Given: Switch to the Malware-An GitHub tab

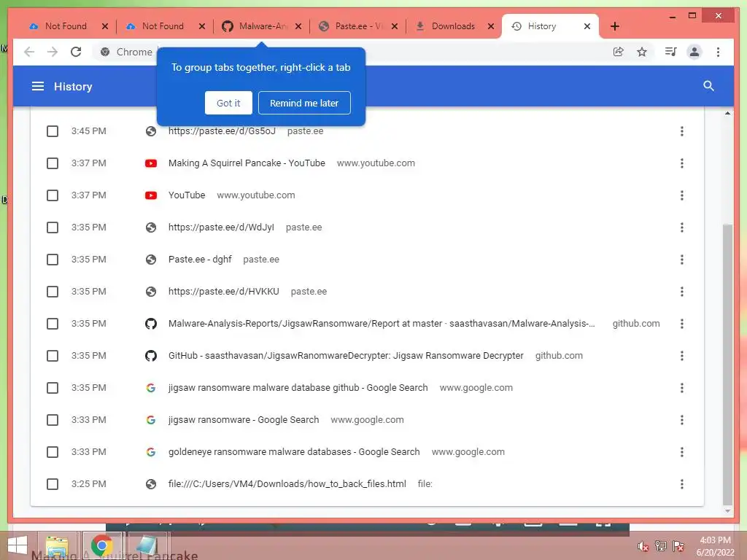Looking at the screenshot, I should pyautogui.click(x=260, y=26).
